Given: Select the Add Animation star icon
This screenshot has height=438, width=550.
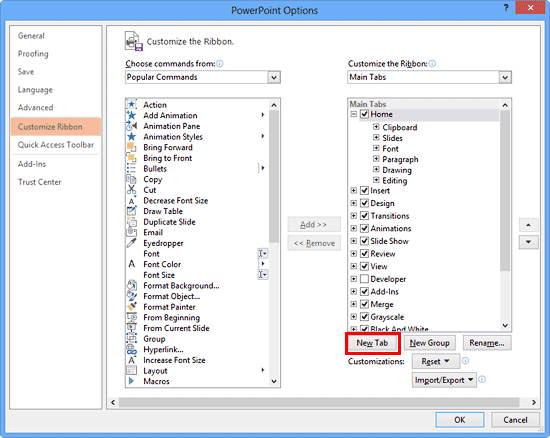Looking at the screenshot, I should [132, 115].
